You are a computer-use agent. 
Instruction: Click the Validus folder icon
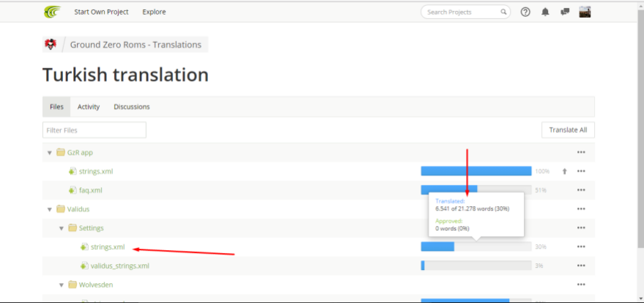point(61,209)
